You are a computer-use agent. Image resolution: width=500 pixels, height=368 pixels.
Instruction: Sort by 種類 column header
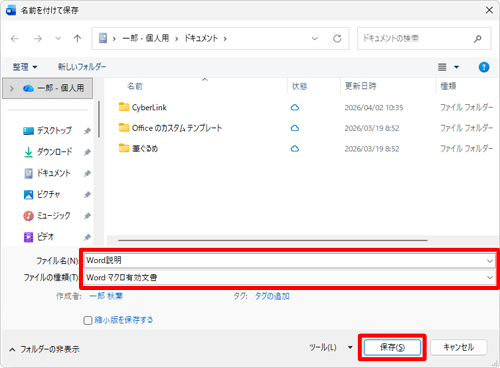coord(448,87)
